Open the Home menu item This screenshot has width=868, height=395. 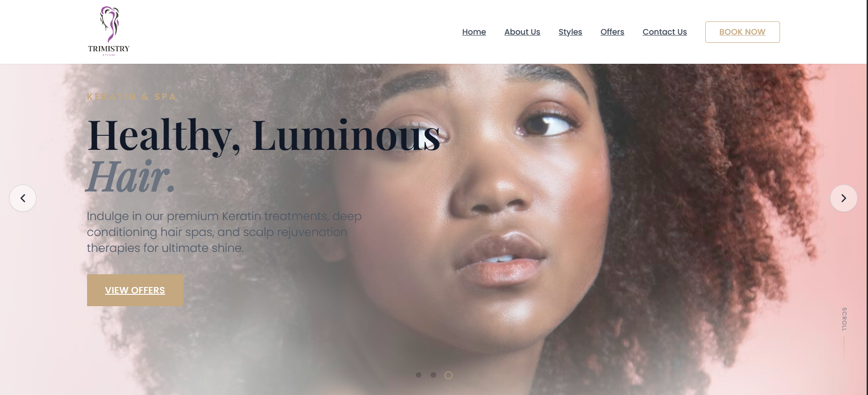pyautogui.click(x=474, y=32)
